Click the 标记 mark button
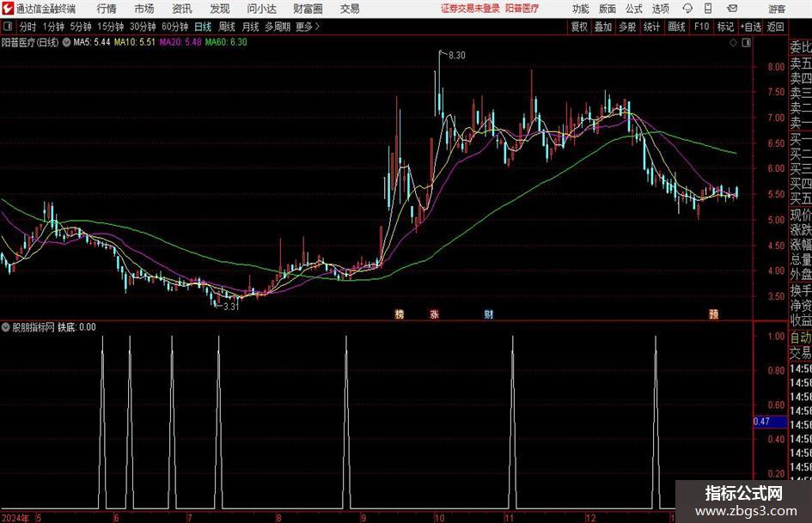Screen dimensions: 812x523 coord(725,27)
